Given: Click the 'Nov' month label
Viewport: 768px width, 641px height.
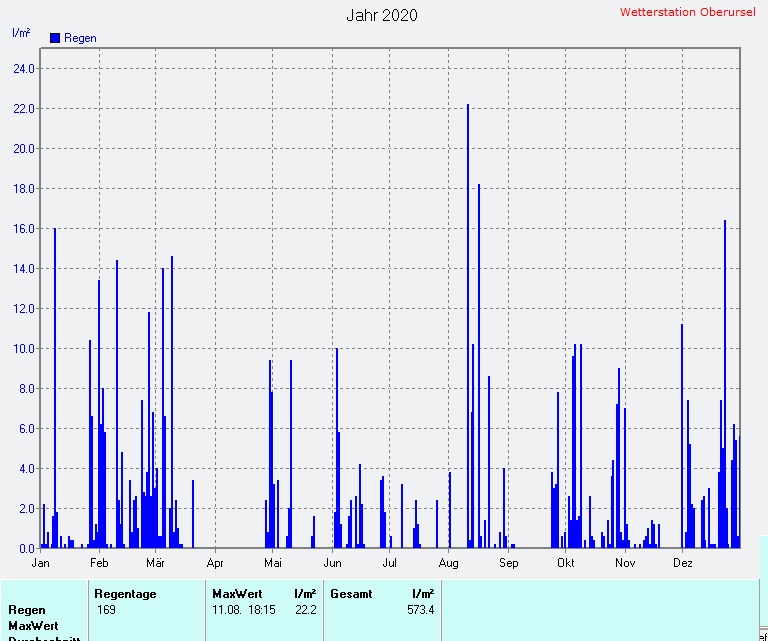Looking at the screenshot, I should pyautogui.click(x=625, y=563).
